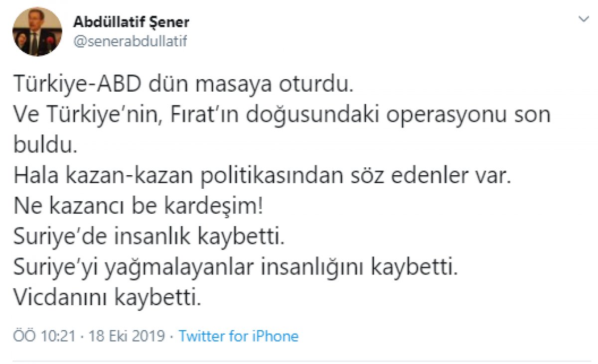This screenshot has width=598, height=364.
Task: Open the profile picture of Abdüllatif Şener
Action: coord(35,30)
